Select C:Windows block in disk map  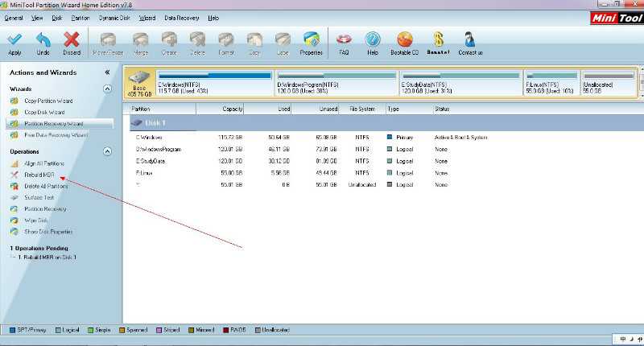click(x=214, y=84)
